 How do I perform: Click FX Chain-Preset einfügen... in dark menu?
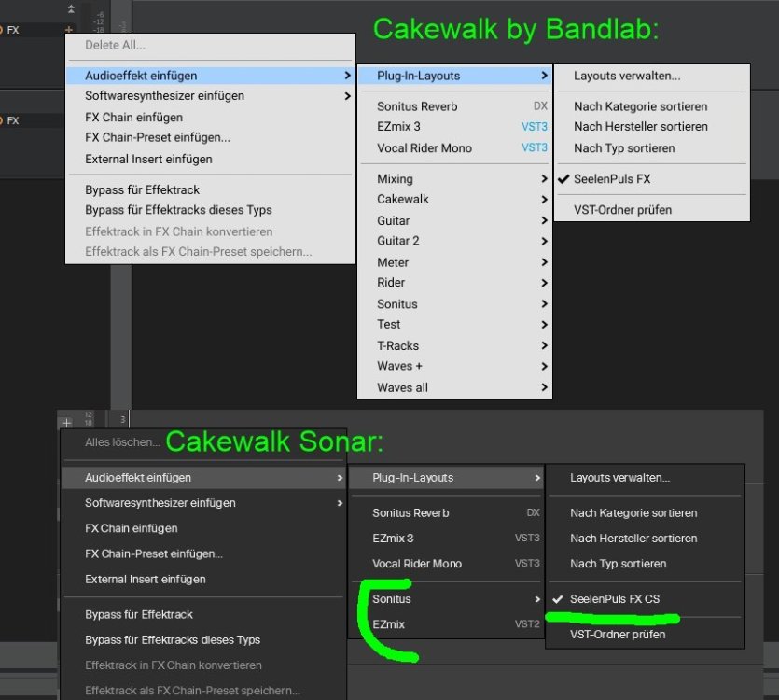pos(203,553)
